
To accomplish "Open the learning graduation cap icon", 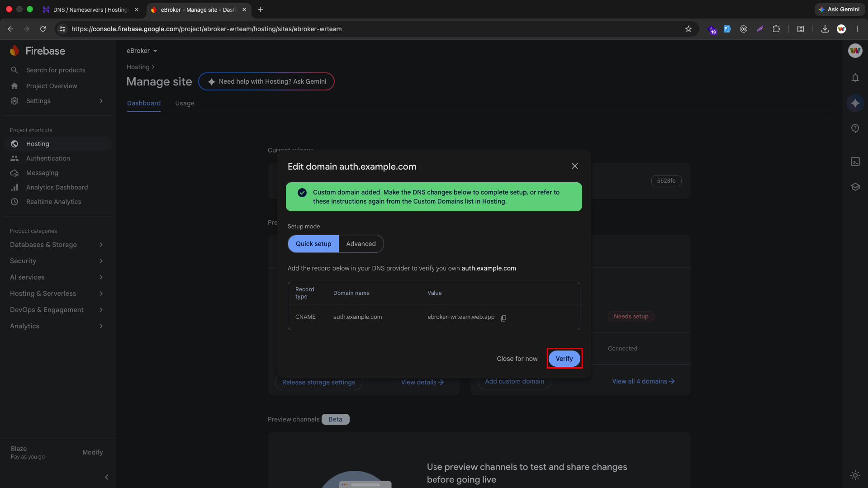I will [855, 187].
